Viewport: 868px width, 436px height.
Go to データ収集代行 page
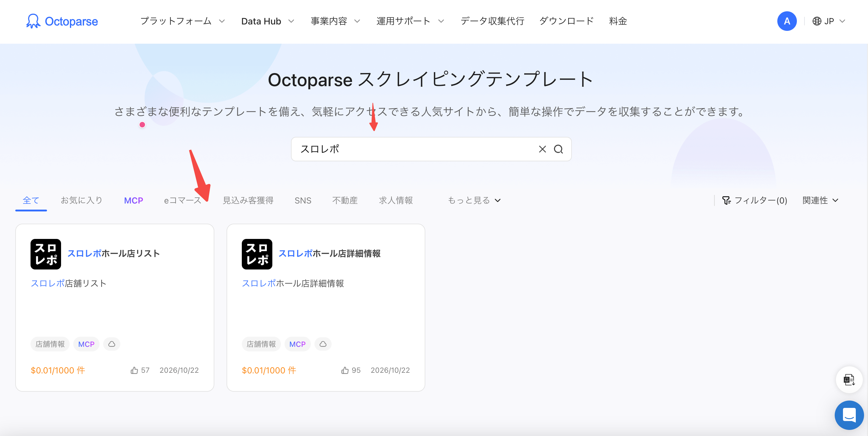click(x=492, y=21)
